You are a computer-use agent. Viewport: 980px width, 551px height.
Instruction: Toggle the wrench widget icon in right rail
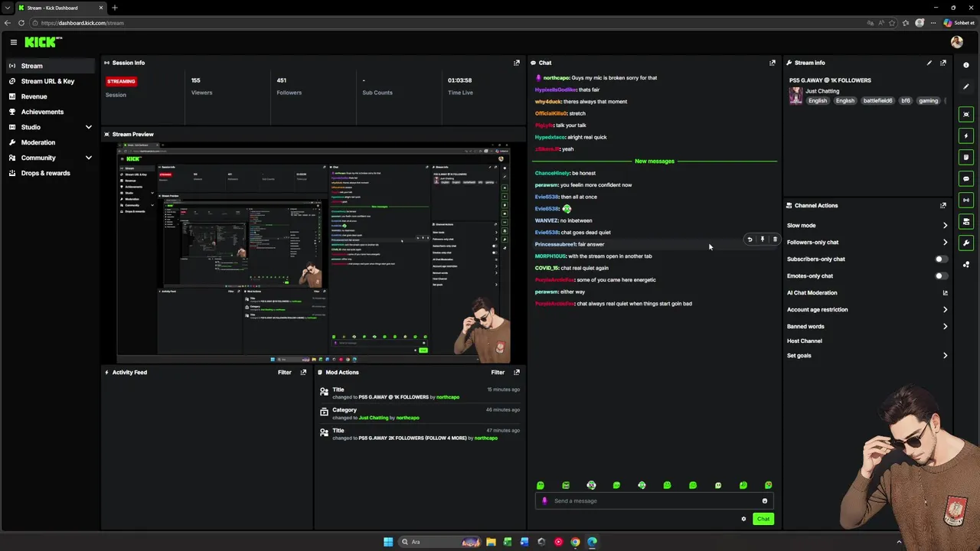[965, 243]
